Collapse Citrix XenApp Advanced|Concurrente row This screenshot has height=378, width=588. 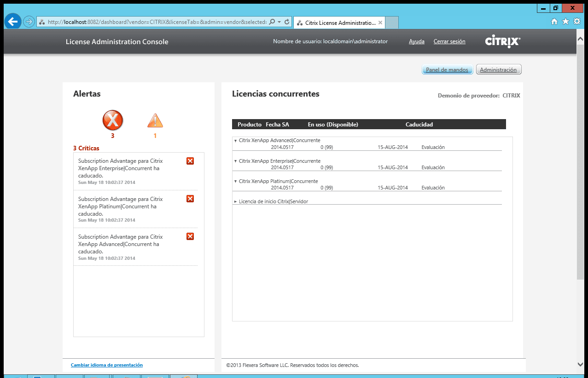(x=236, y=141)
